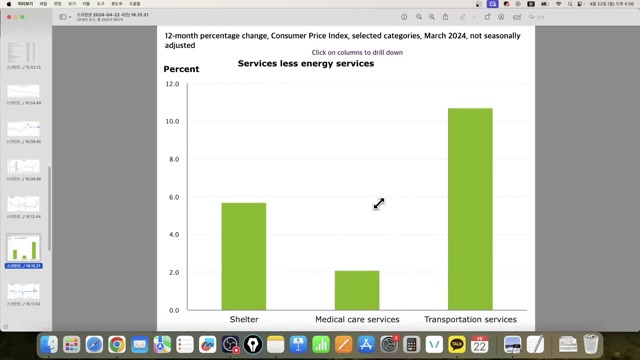The image size is (640, 360).
Task: Click the share icon in Preview toolbar
Action: click(x=445, y=17)
